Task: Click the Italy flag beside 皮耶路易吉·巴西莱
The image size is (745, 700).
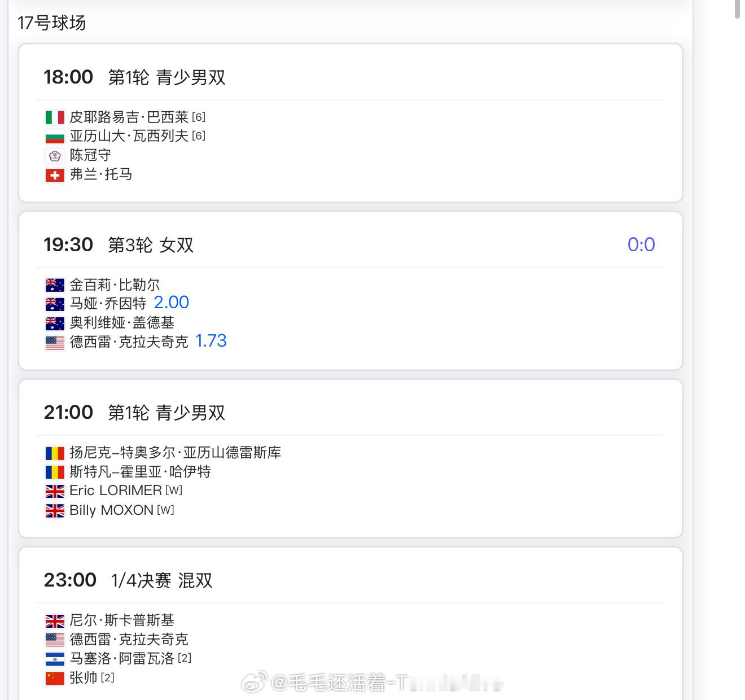Action: point(55,117)
